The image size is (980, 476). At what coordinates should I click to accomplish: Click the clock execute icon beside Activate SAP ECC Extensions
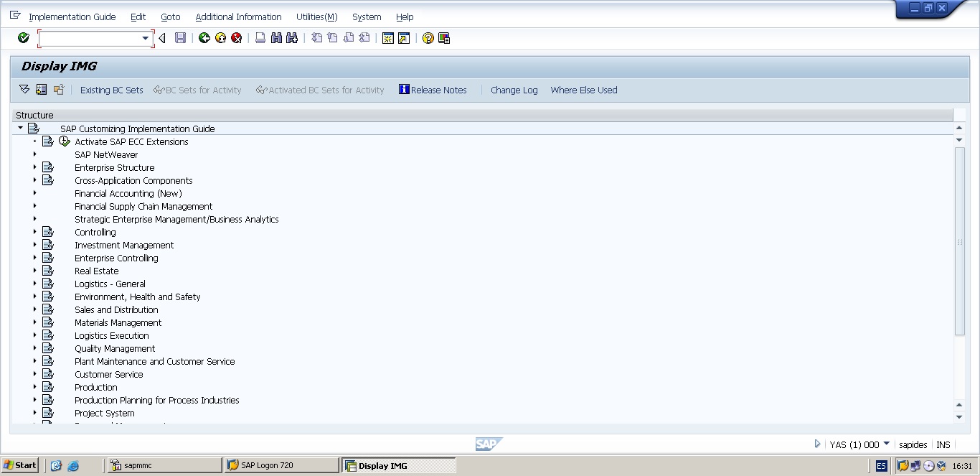65,141
